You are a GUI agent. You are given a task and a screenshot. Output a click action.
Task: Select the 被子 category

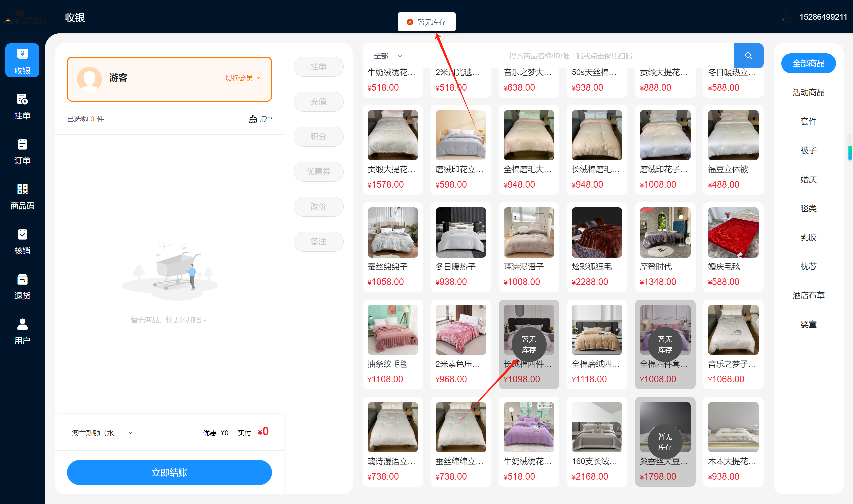pyautogui.click(x=808, y=150)
